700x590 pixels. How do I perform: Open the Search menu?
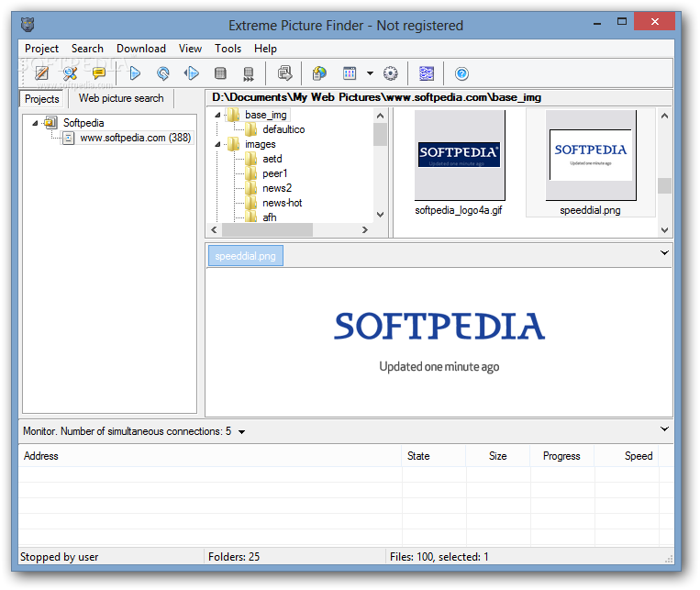tap(87, 49)
